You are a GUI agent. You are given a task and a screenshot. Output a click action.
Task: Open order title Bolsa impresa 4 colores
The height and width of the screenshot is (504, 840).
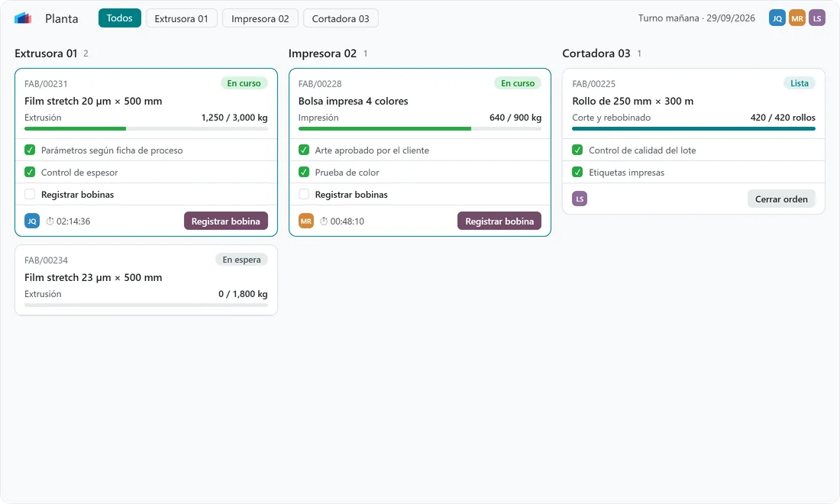[353, 101]
